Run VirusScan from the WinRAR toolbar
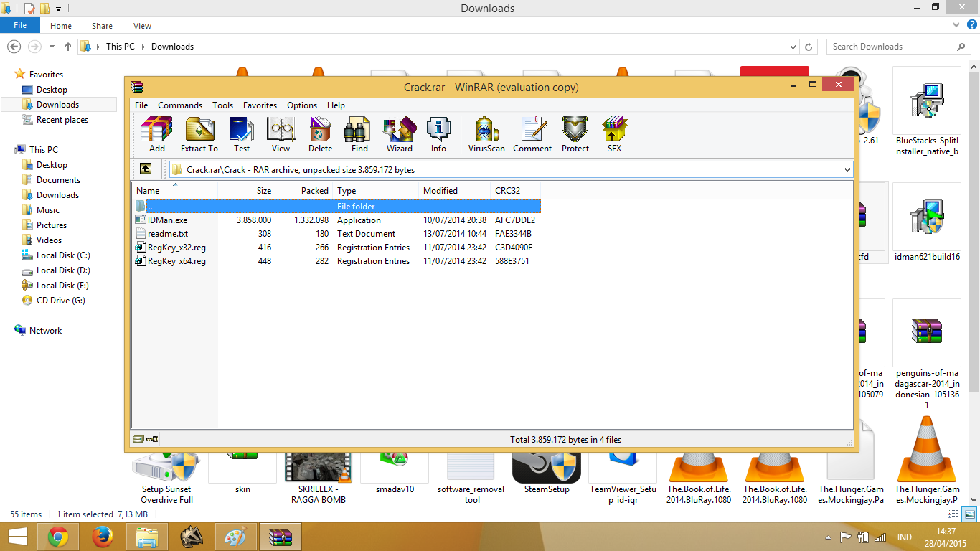980x551 pixels. (486, 134)
